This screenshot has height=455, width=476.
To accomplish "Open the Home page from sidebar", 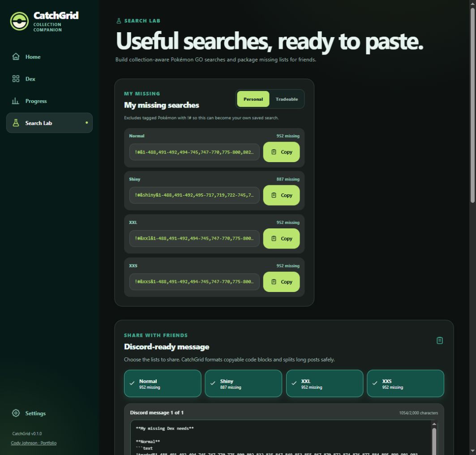I will 50,57.
